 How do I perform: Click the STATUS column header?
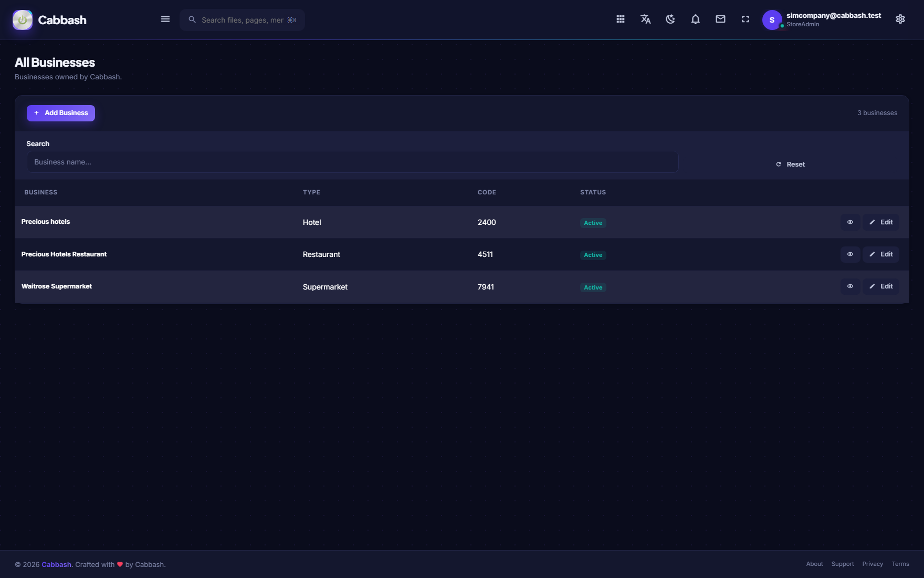point(593,192)
